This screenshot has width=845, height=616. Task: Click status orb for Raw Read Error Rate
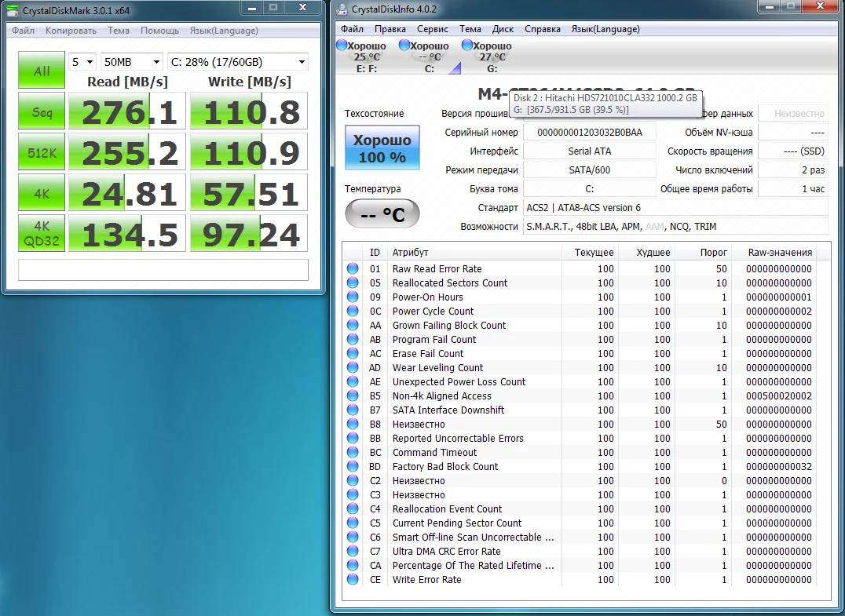tap(353, 269)
